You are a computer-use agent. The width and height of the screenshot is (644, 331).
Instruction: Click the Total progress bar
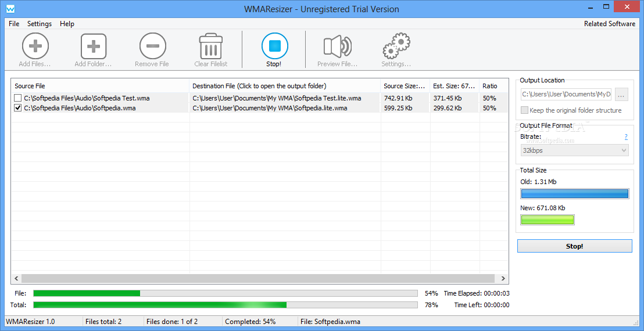click(226, 305)
